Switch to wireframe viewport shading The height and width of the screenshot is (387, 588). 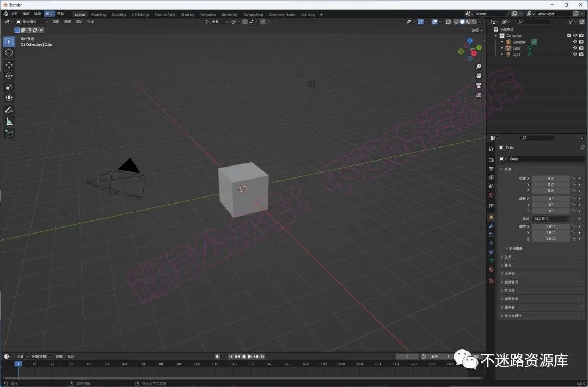456,22
